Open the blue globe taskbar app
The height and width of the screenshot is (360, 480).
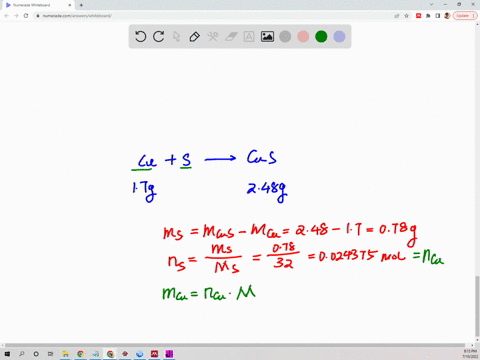pos(139,354)
